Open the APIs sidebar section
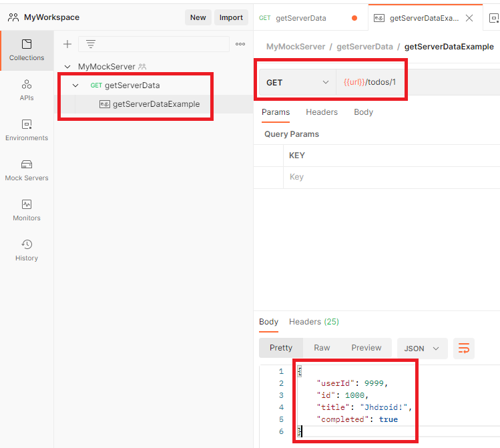The height and width of the screenshot is (448, 500). coord(27,90)
